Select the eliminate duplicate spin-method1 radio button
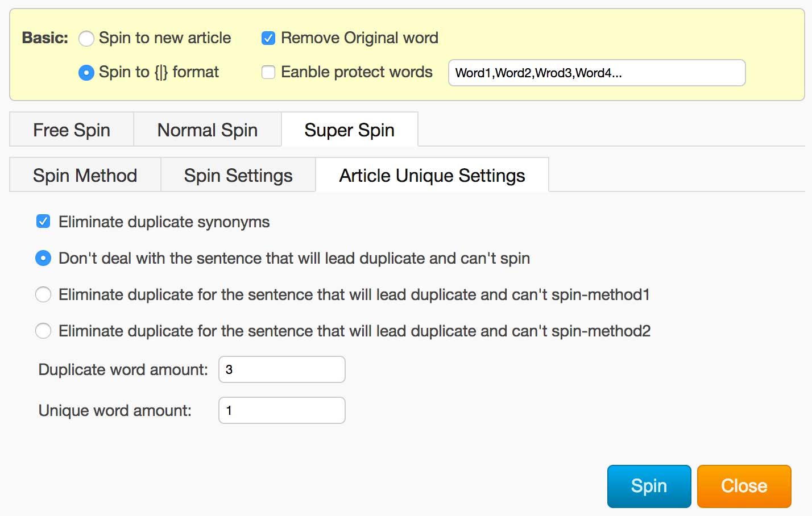 43,294
